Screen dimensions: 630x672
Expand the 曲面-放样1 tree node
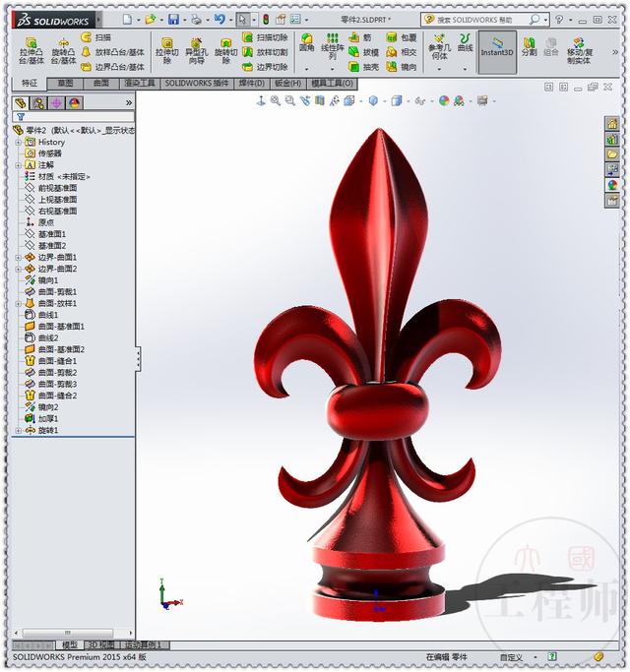[x=18, y=303]
